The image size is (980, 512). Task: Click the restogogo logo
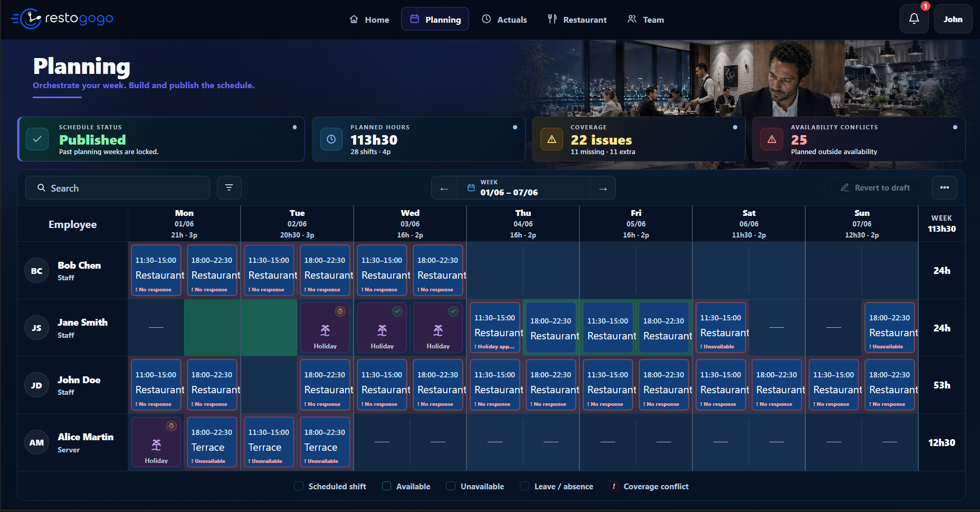click(62, 19)
